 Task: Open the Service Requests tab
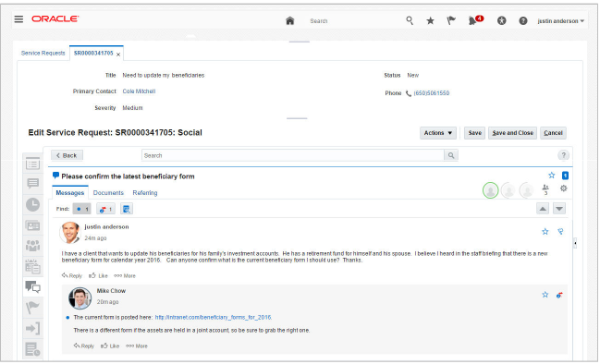coord(43,54)
